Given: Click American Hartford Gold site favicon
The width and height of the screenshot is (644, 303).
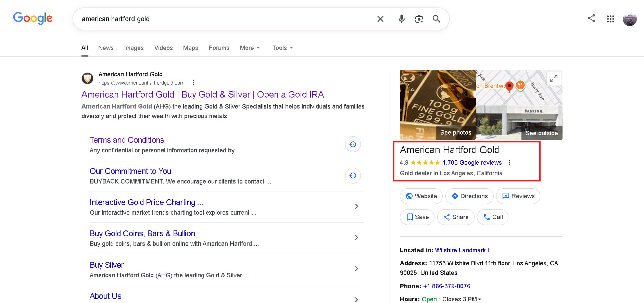Looking at the screenshot, I should coord(88,78).
